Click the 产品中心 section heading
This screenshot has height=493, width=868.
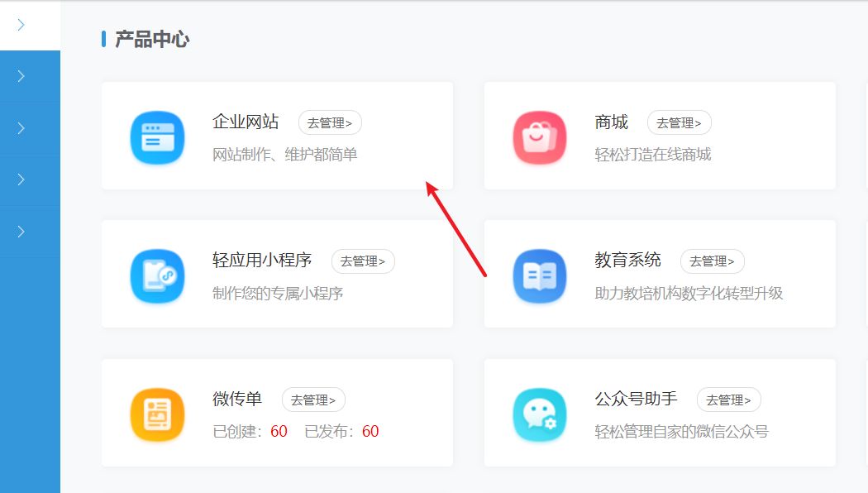pos(152,40)
